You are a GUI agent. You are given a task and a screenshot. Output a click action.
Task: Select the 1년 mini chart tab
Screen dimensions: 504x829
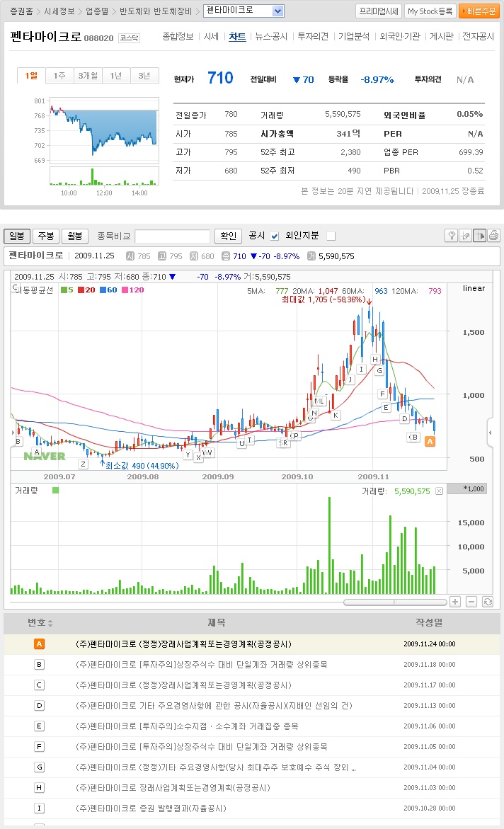[116, 76]
